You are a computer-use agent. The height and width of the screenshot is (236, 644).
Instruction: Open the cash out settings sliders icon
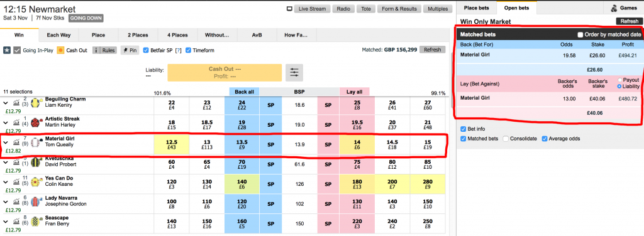[294, 73]
